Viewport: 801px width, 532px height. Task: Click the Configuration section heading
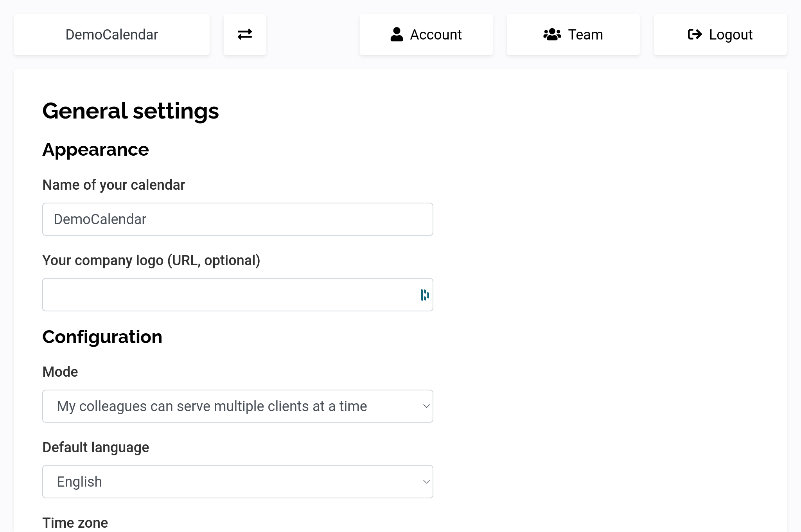pyautogui.click(x=102, y=337)
